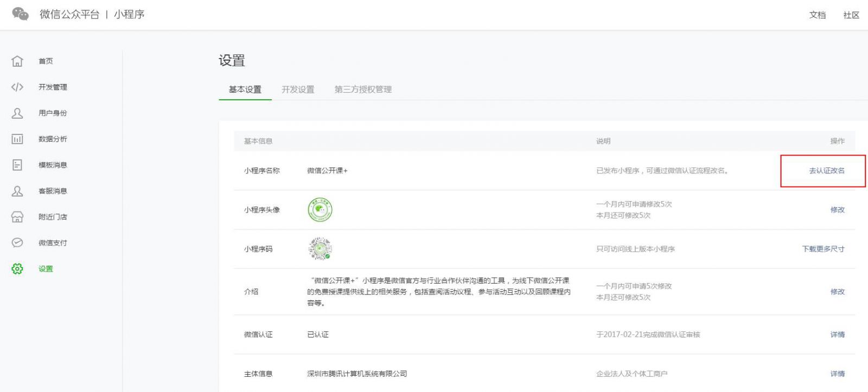868x392 pixels.
Task: Open the 微信支付 payment icon
Action: (17, 242)
